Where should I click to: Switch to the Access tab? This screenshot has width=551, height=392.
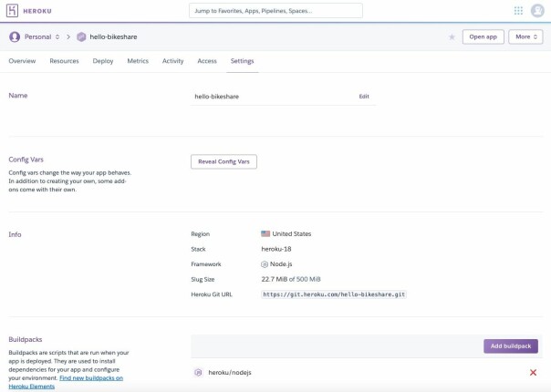coord(207,61)
